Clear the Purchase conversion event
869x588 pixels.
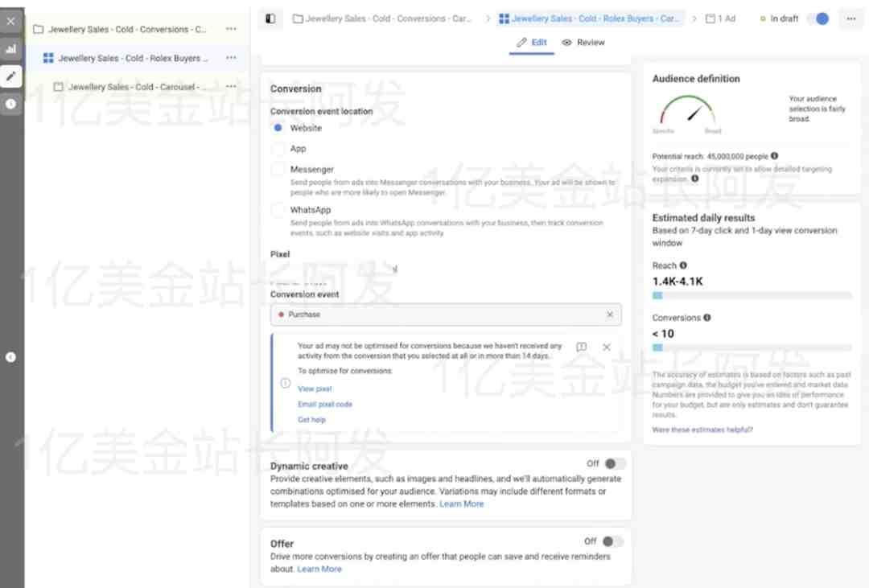(610, 315)
